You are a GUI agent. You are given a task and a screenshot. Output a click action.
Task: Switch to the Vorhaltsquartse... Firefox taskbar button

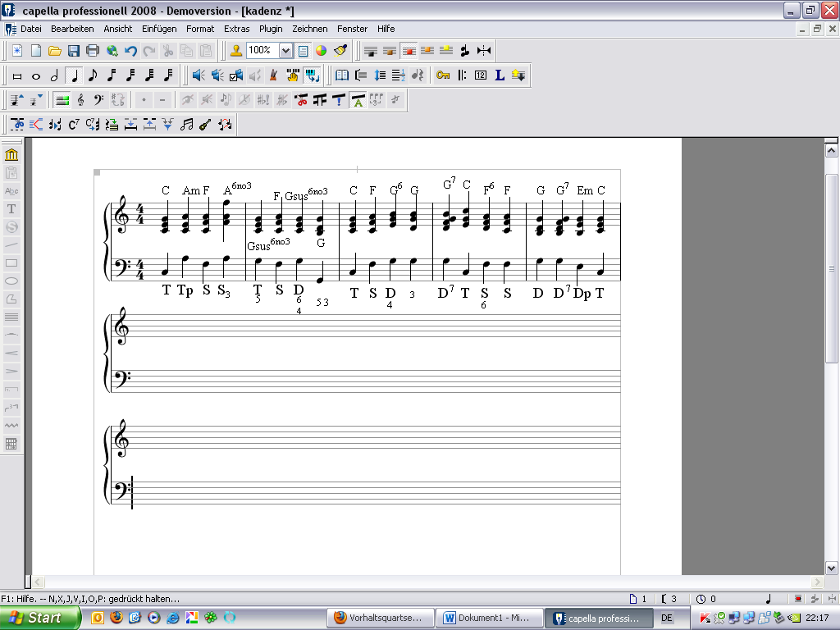point(379,618)
